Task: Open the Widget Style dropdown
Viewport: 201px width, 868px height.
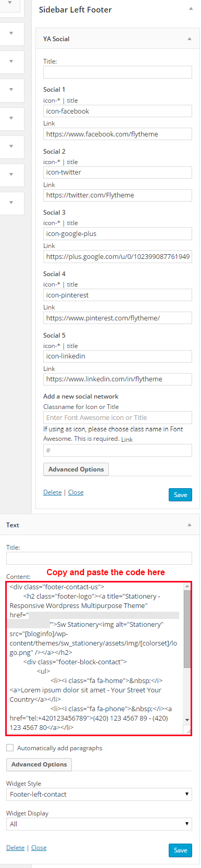Action: click(x=99, y=795)
